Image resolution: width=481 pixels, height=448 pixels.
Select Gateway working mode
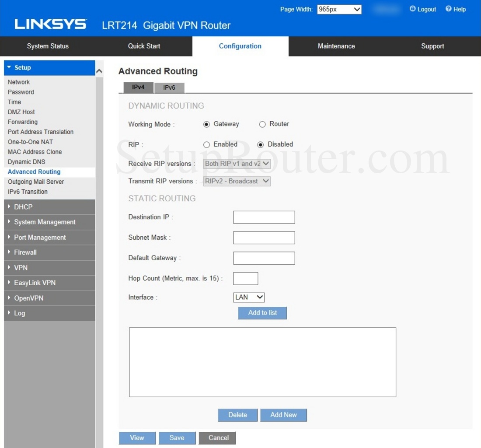(x=206, y=124)
